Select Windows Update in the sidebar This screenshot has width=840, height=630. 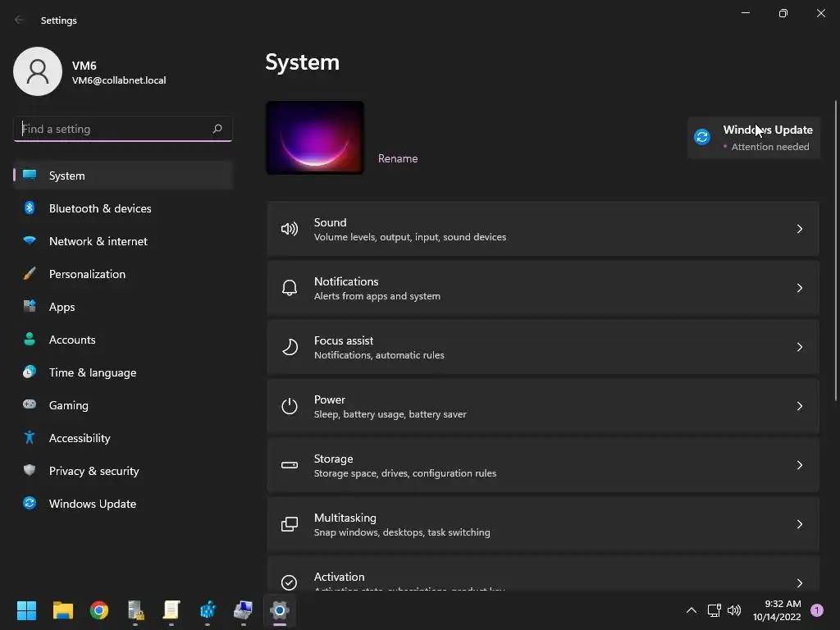(x=123, y=504)
